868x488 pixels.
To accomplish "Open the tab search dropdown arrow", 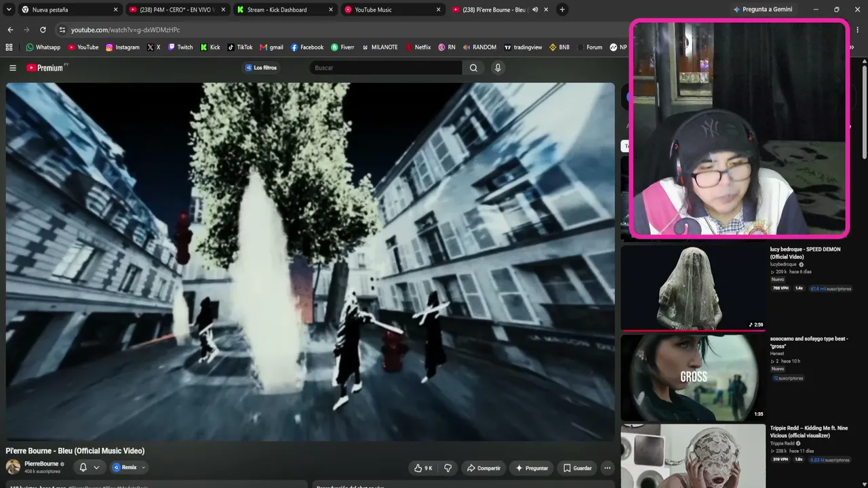I will pos(9,9).
